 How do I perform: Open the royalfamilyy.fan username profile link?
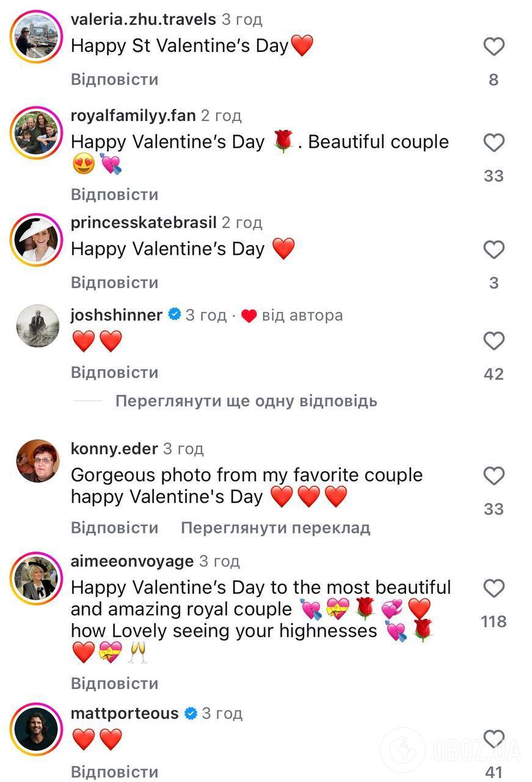[133, 115]
